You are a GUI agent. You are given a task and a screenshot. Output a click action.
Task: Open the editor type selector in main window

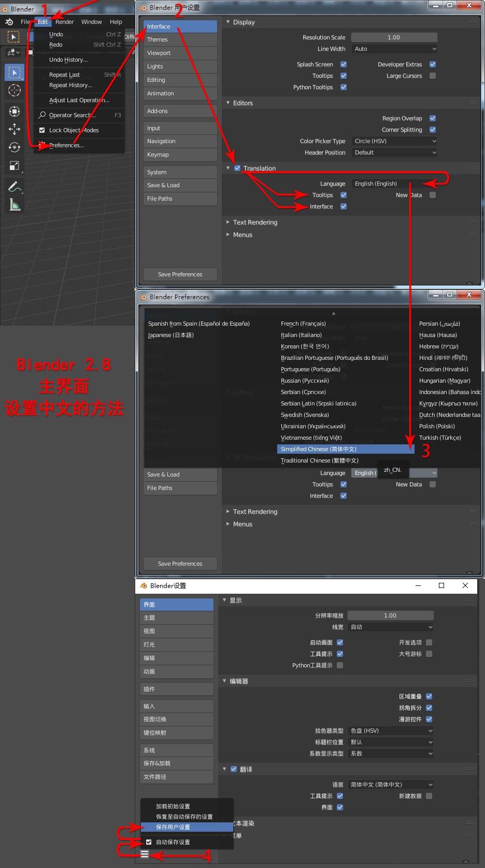tap(13, 52)
